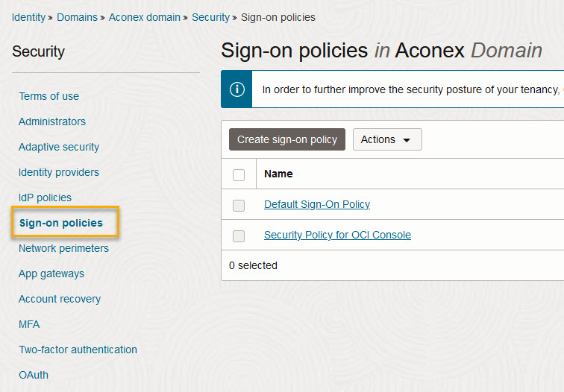
Task: Open Adaptive security page
Action: 59,147
